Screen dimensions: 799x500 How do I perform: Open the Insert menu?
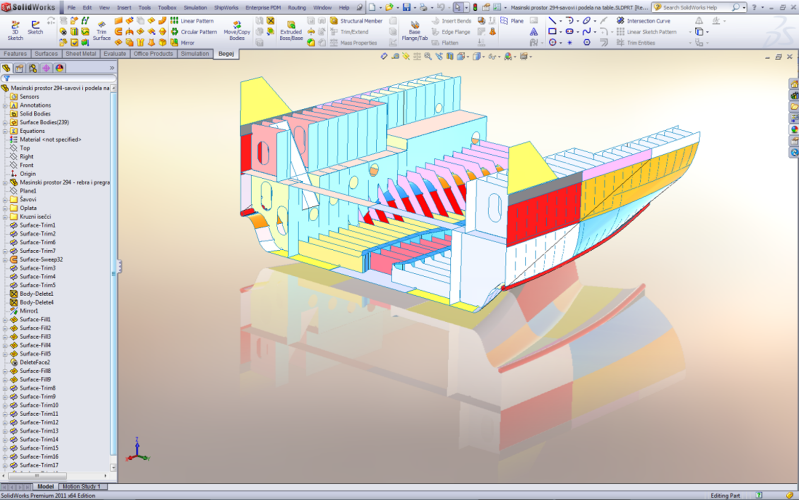point(123,7)
